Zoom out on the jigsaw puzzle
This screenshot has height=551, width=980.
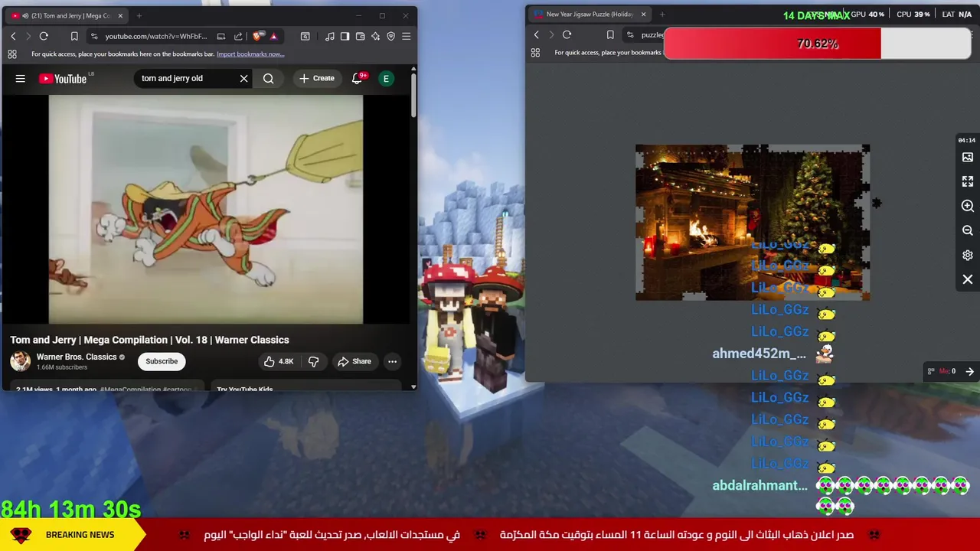[x=968, y=230]
